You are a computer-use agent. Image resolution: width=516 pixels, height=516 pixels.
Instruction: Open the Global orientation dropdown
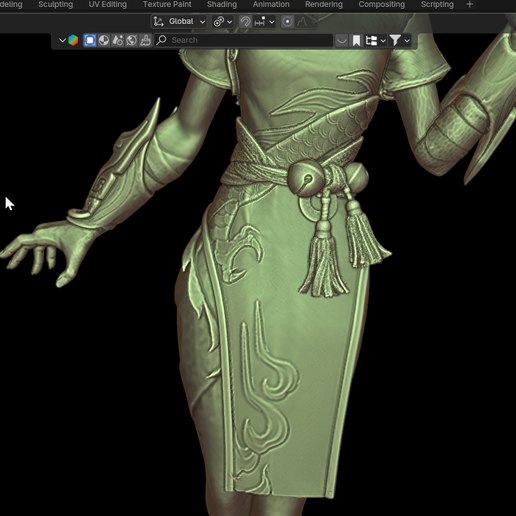[x=179, y=22]
